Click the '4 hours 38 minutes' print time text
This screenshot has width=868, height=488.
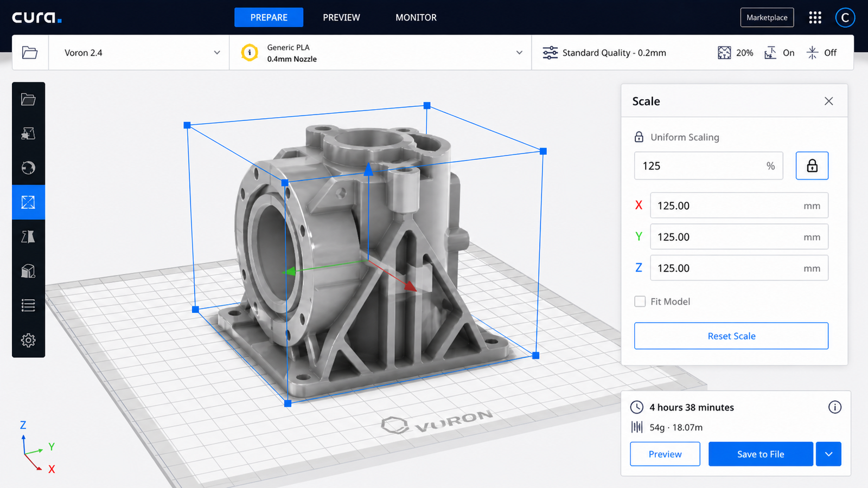(x=692, y=407)
